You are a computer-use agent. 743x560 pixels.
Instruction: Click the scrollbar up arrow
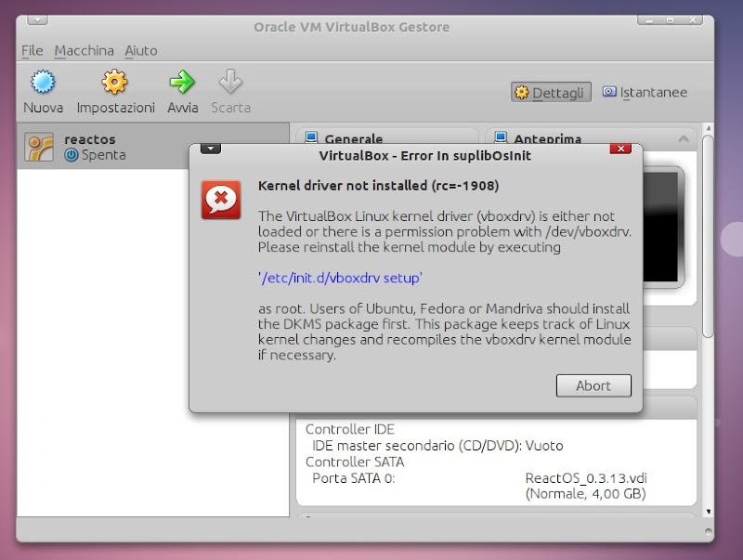(x=708, y=128)
